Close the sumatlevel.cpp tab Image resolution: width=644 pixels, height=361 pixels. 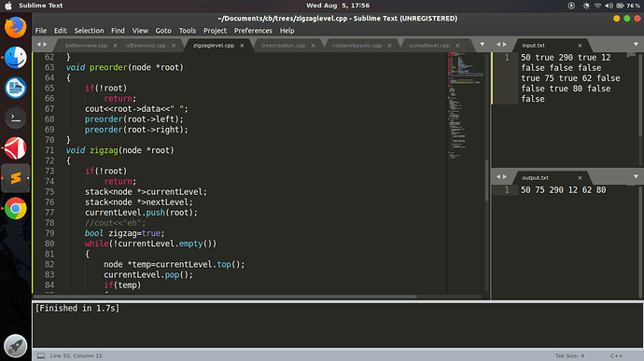tap(457, 46)
